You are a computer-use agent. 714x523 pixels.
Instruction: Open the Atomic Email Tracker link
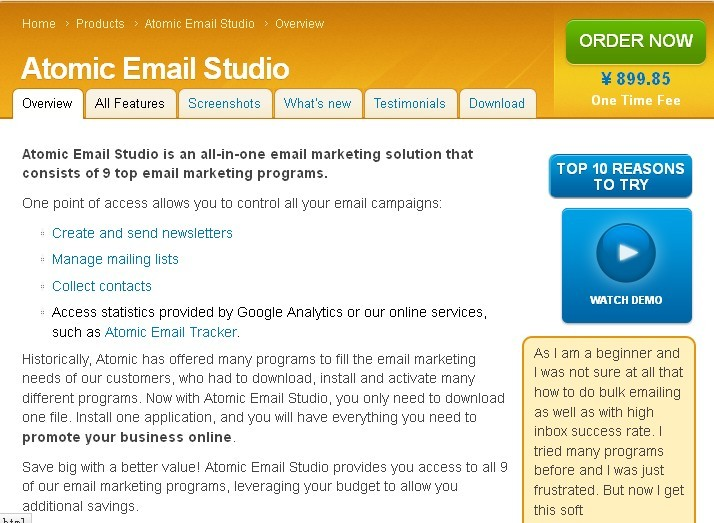click(171, 332)
